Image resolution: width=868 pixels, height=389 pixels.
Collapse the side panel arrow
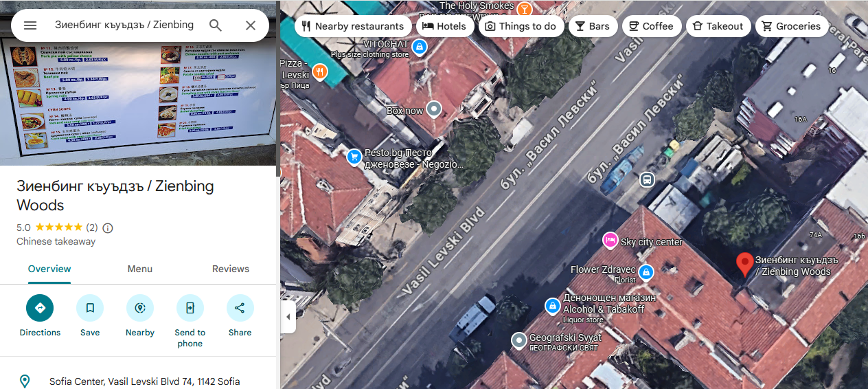tap(288, 317)
